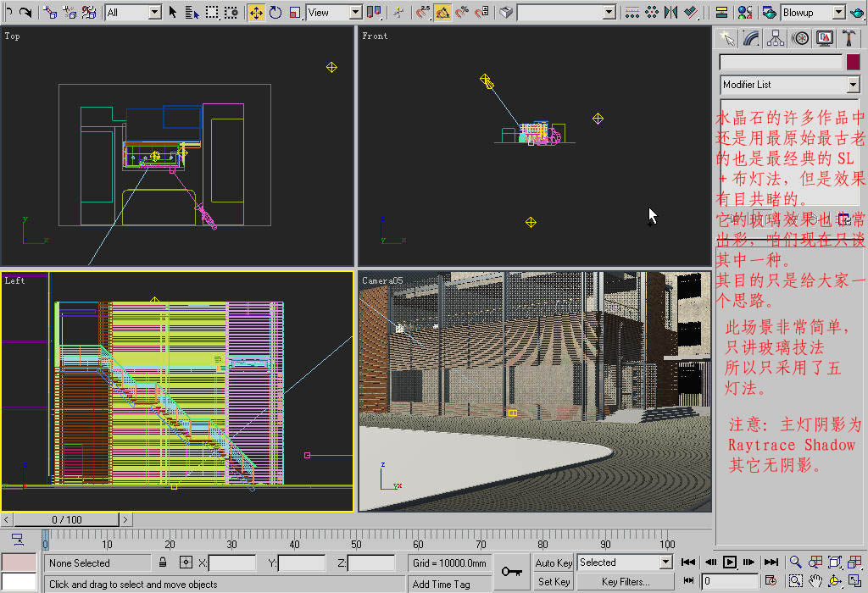The image size is (868, 593).
Task: Go to Start of animation
Action: pyautogui.click(x=688, y=562)
